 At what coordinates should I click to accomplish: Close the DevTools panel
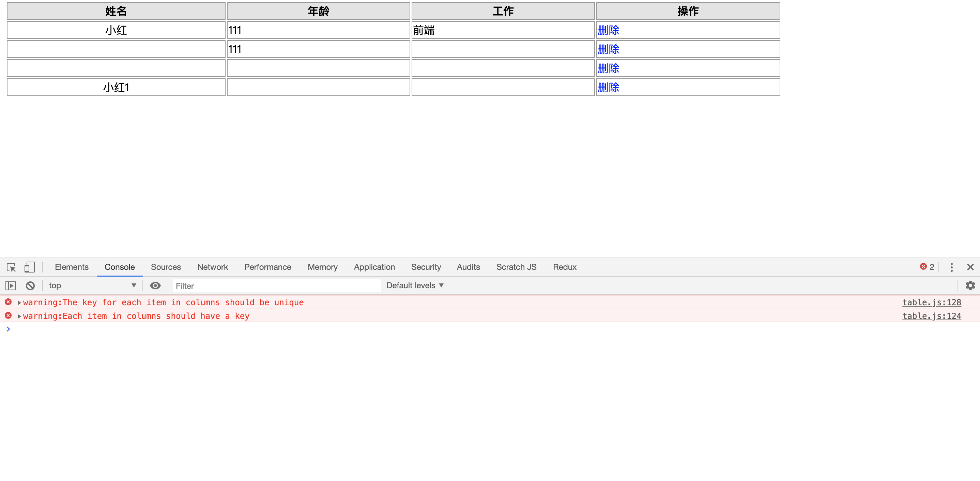[970, 267]
